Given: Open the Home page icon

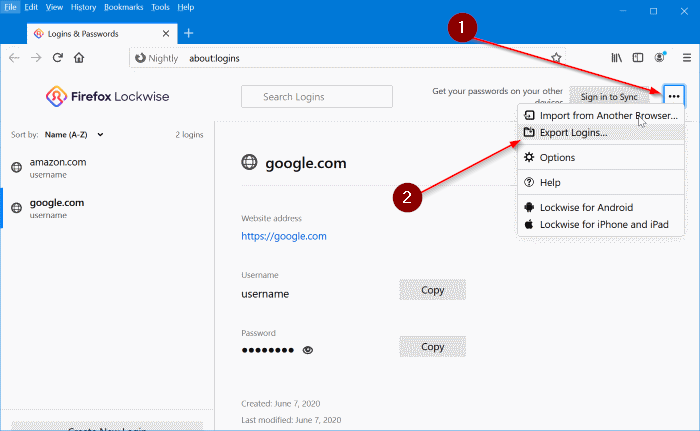Looking at the screenshot, I should [79, 58].
